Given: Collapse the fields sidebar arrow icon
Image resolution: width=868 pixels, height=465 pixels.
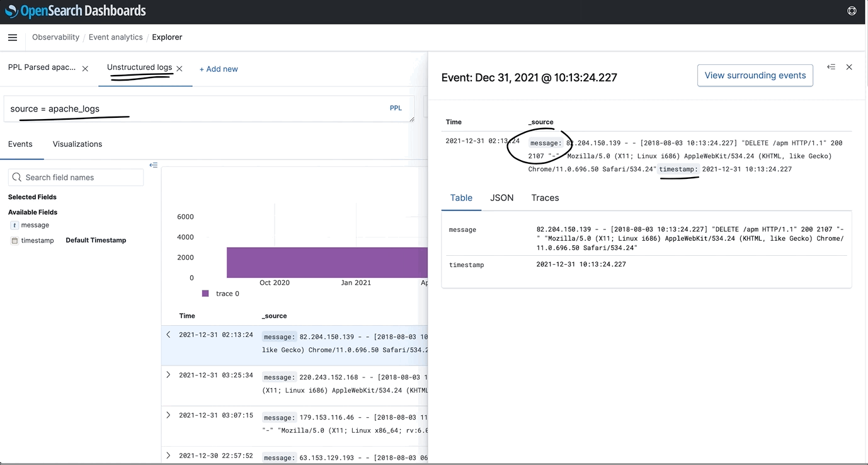Looking at the screenshot, I should tap(153, 165).
